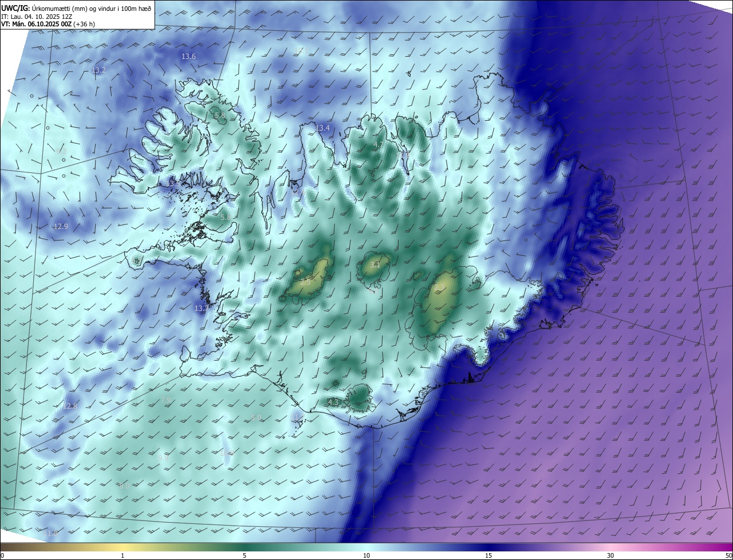Viewport: 733px width, 560px height.
Task: Click the 13.6 value label on the map
Action: 188,57
